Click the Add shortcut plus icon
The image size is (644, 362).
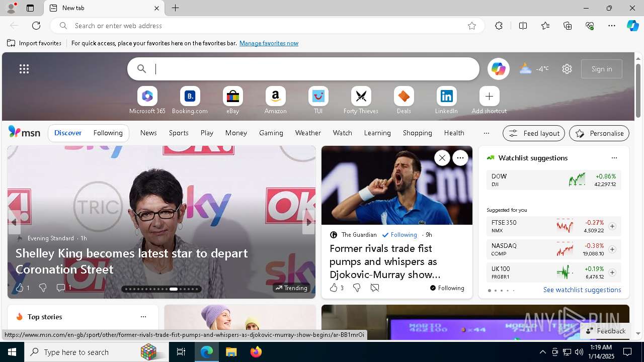click(489, 96)
